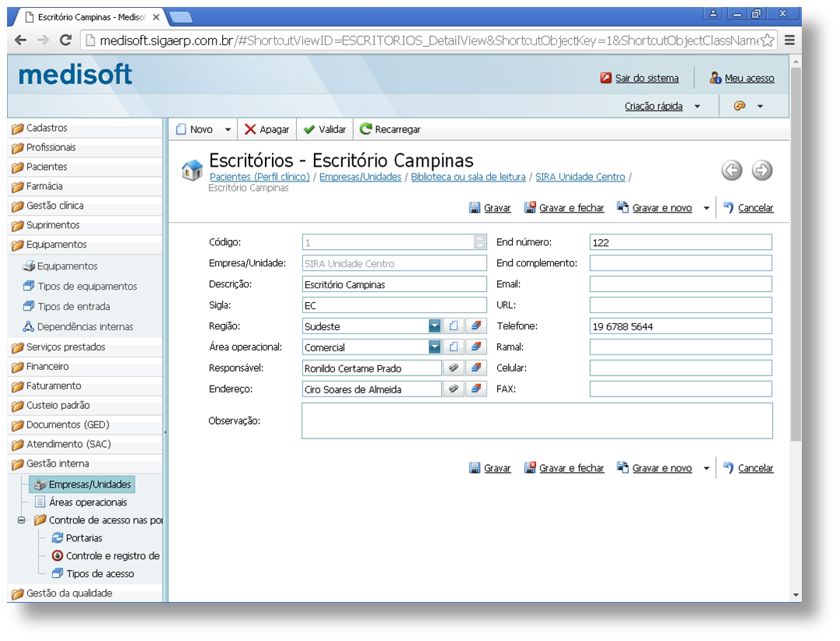This screenshot has width=840, height=641.
Task: Open the theme palette icon menu
Action: click(x=740, y=106)
